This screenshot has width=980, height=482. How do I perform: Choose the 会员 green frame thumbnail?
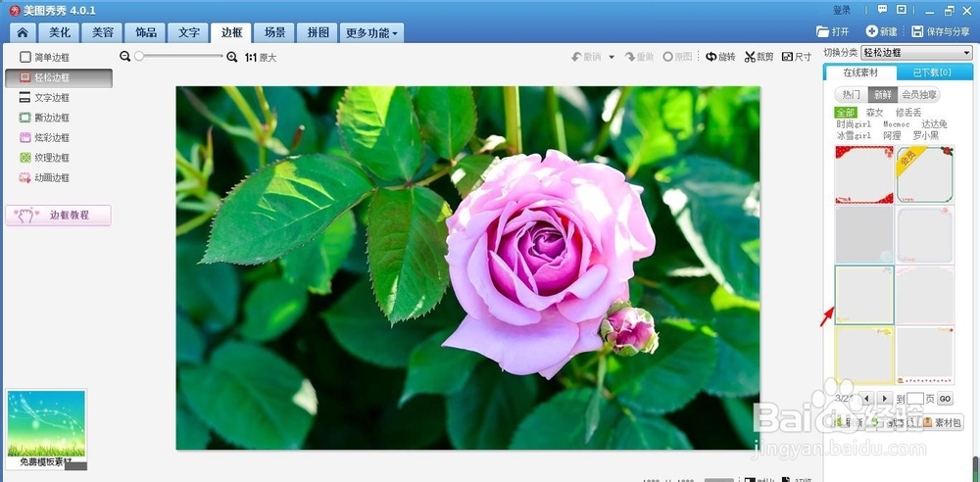tap(925, 174)
